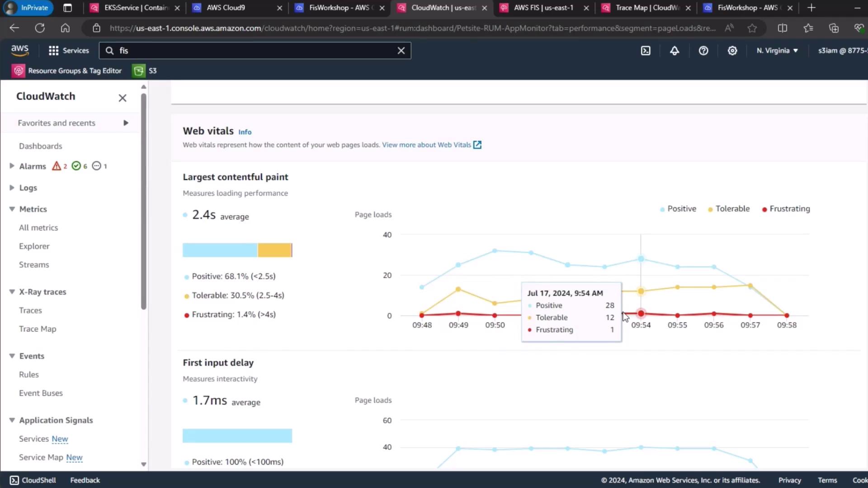The height and width of the screenshot is (488, 868).
Task: Open the AWS help question-mark icon
Action: (703, 51)
